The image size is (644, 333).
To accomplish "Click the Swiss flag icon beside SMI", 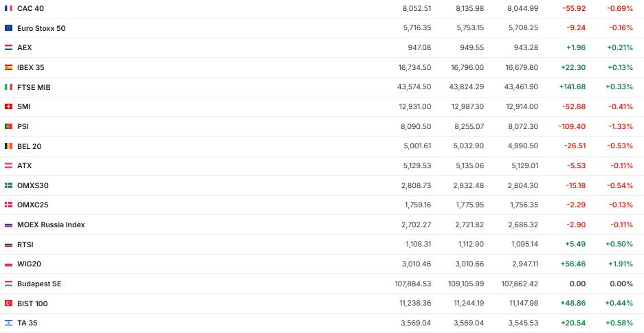I will click(x=8, y=106).
